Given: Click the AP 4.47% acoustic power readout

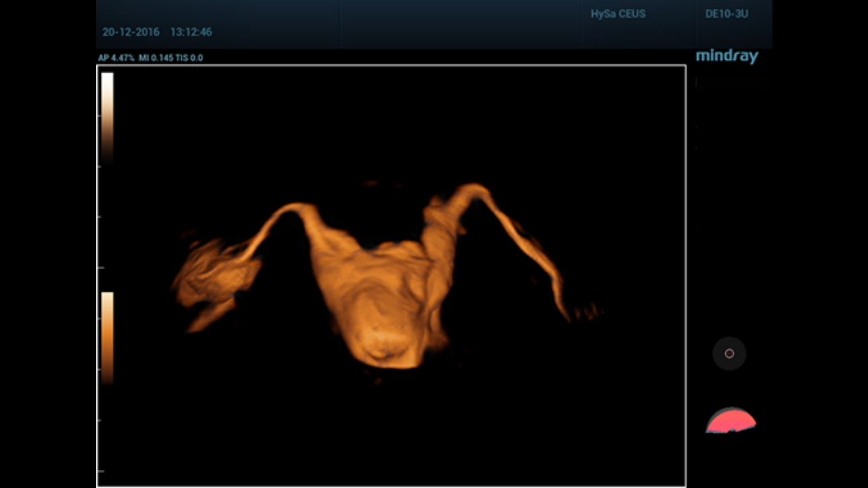Looking at the screenshot, I should pos(116,58).
